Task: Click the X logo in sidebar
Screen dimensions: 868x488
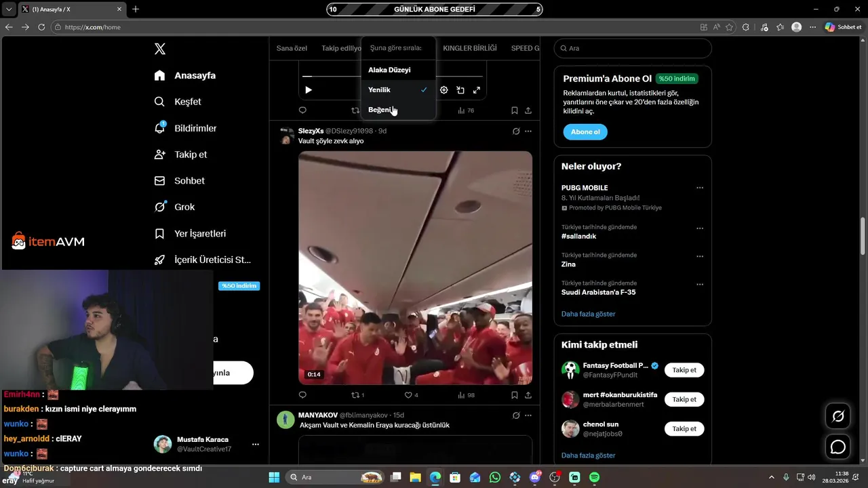Action: tap(160, 49)
